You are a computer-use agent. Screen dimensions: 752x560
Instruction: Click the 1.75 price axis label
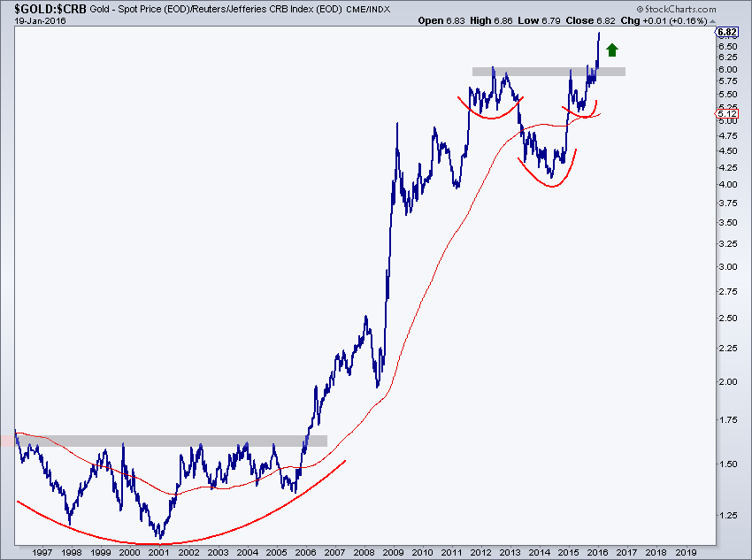[728, 420]
